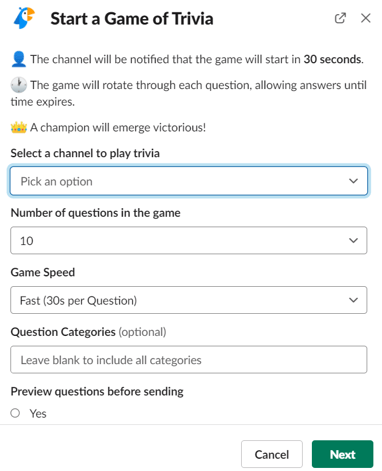
Task: Click the chevron beside the 10 questions value
Action: click(353, 240)
